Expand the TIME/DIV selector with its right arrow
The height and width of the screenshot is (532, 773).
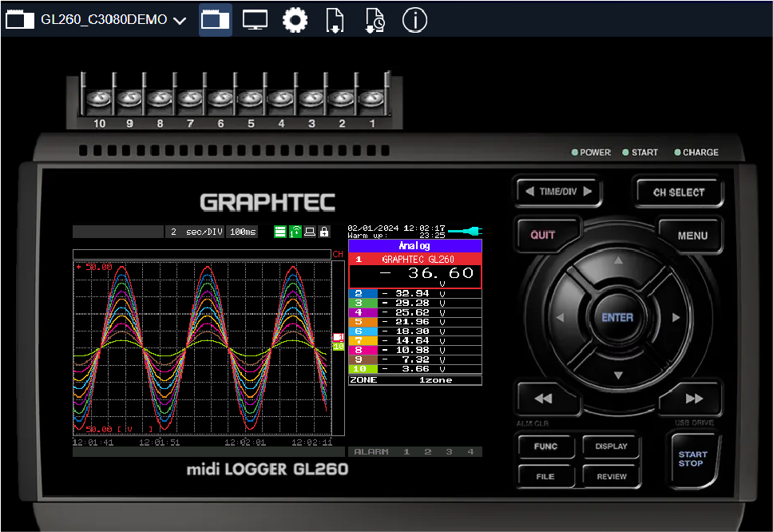[587, 192]
